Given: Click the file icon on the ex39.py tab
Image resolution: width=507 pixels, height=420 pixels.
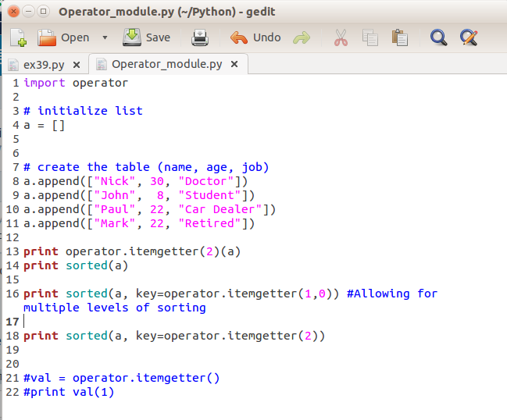Looking at the screenshot, I should pos(13,65).
